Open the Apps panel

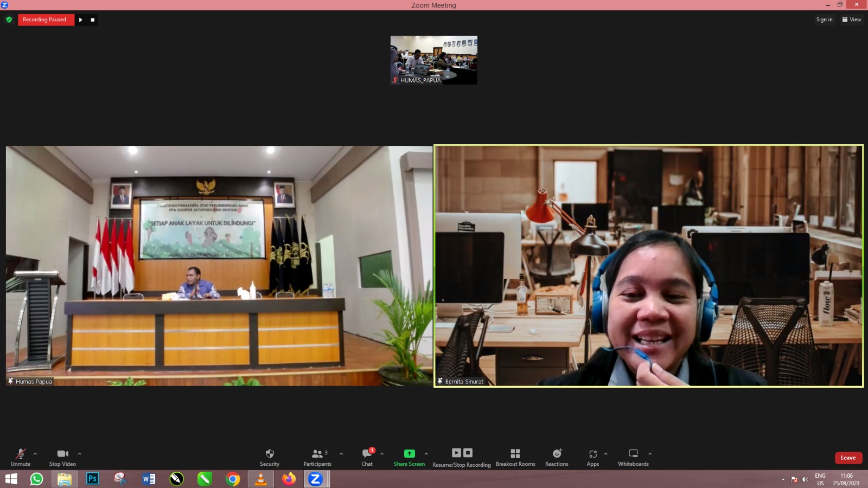coord(593,454)
